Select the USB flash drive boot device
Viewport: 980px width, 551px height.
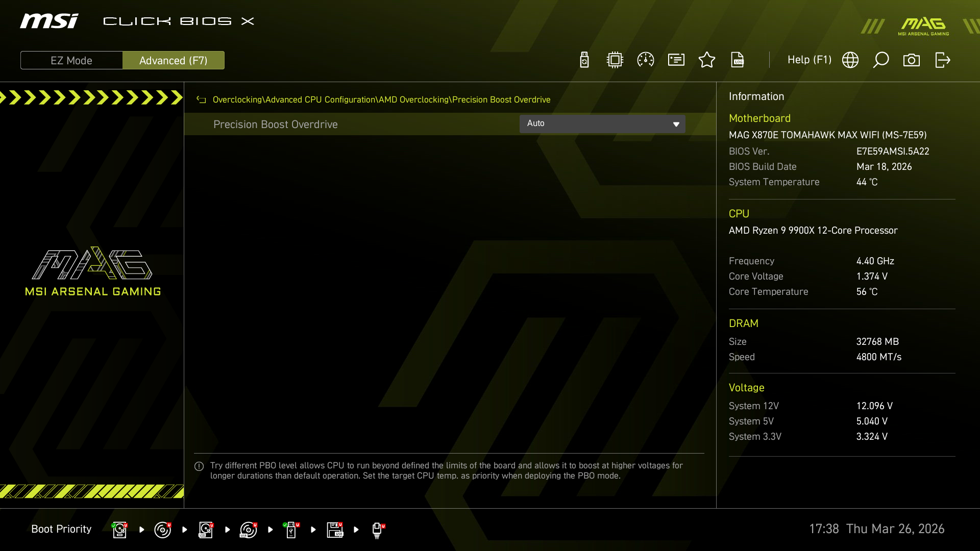click(x=291, y=530)
